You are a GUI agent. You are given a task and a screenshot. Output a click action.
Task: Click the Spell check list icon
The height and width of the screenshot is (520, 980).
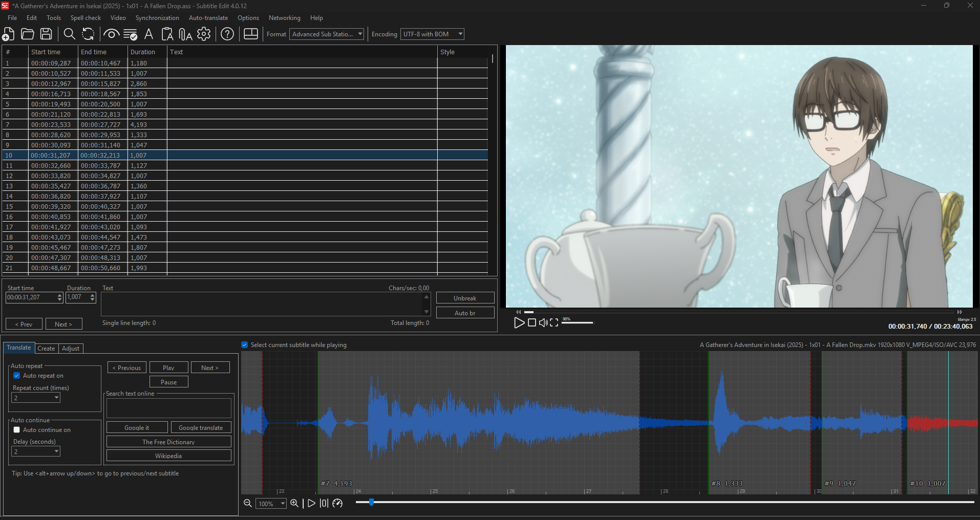click(130, 34)
